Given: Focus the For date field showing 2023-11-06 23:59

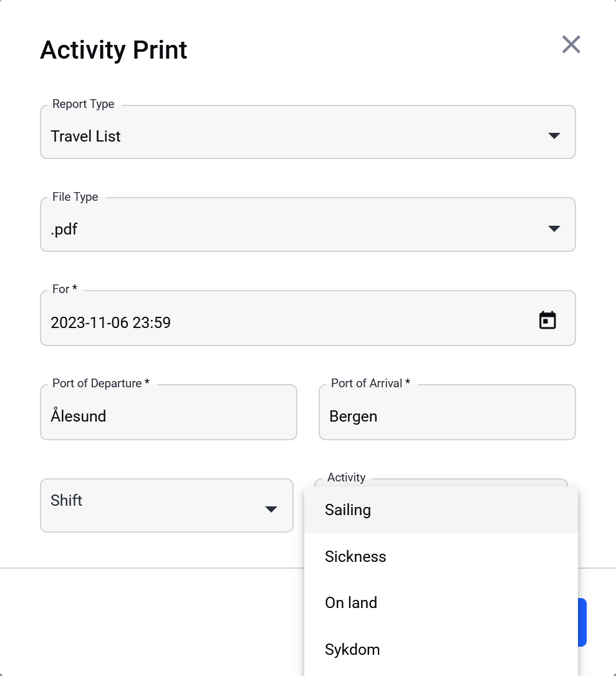Looking at the screenshot, I should (x=308, y=318).
